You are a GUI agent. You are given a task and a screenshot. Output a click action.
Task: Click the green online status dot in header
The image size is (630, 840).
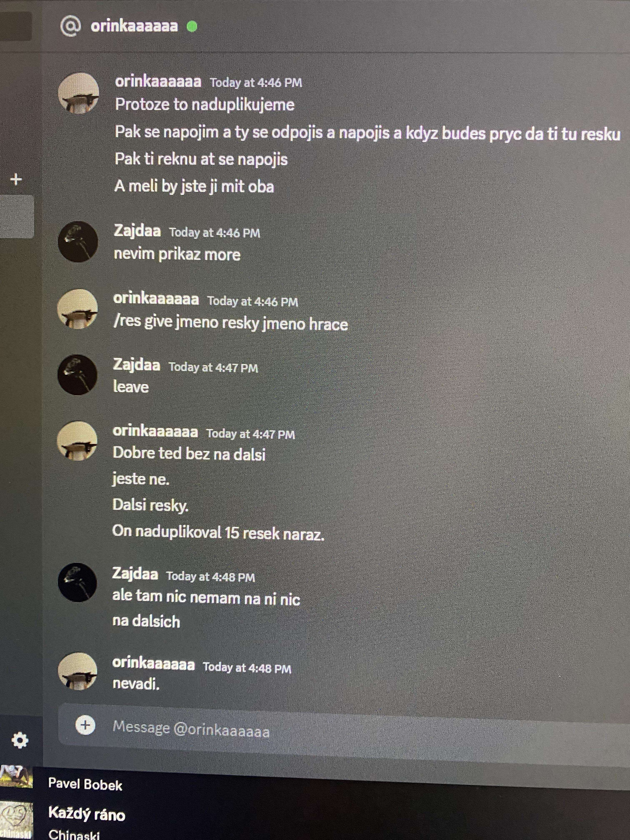pyautogui.click(x=192, y=26)
